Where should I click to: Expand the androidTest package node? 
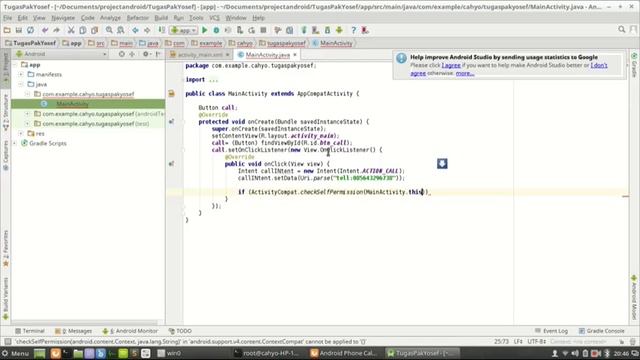27,114
